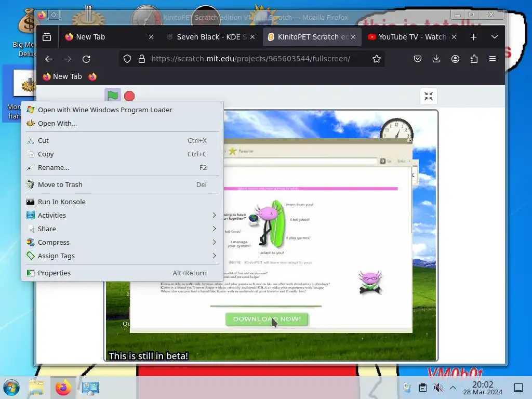Image resolution: width=532 pixels, height=399 pixels.
Task: Choose Move to Trash
Action: tap(122, 184)
